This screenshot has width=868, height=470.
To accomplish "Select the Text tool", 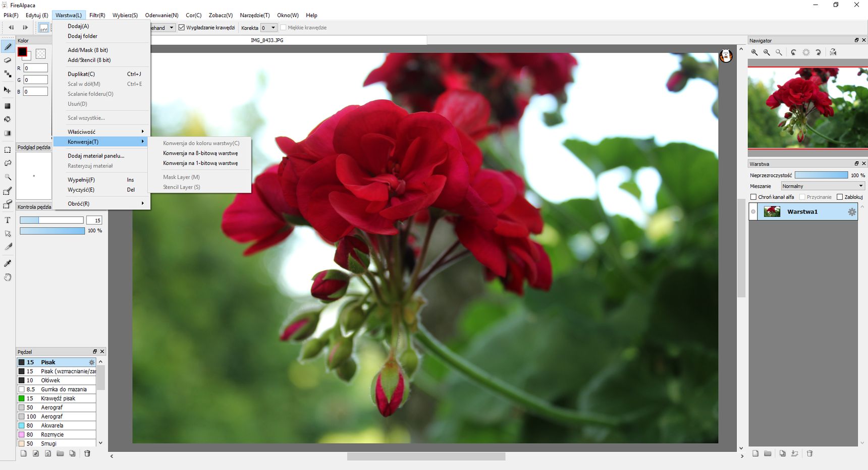I will (x=8, y=220).
